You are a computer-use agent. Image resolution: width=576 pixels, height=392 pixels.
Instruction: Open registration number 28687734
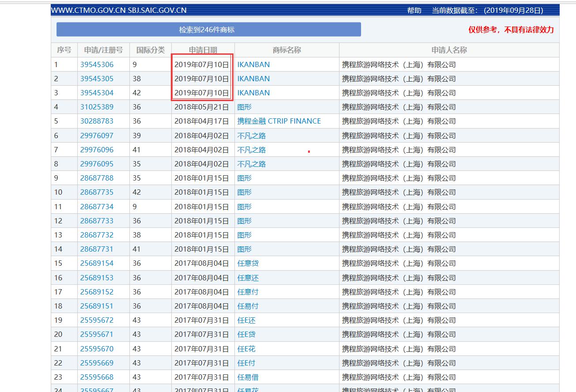point(97,207)
